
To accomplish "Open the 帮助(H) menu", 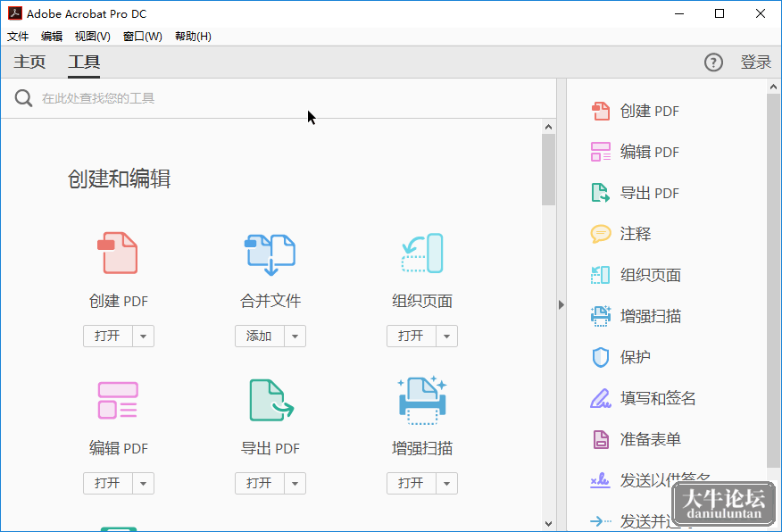I will (x=193, y=37).
